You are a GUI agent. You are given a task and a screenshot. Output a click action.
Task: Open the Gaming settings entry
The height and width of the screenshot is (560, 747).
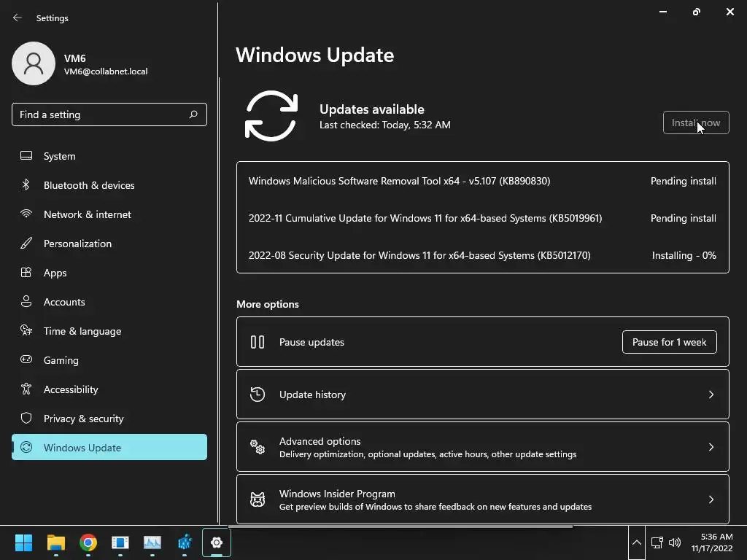pyautogui.click(x=109, y=360)
